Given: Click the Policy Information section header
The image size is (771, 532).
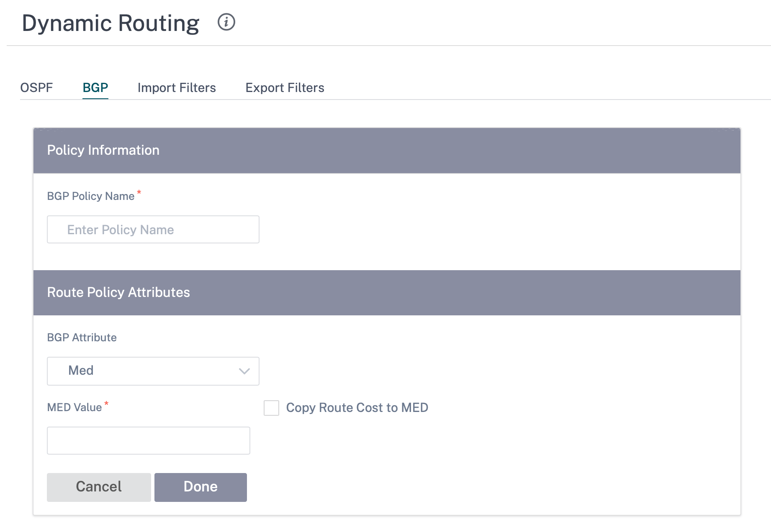Looking at the screenshot, I should point(387,151).
